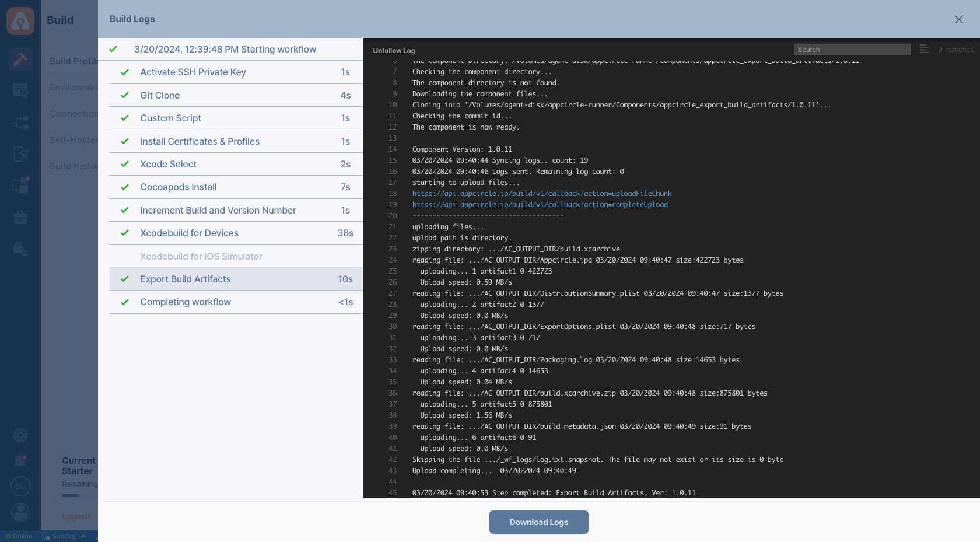Click the green check on Git Clone
This screenshot has width=980, height=542.
coord(125,95)
